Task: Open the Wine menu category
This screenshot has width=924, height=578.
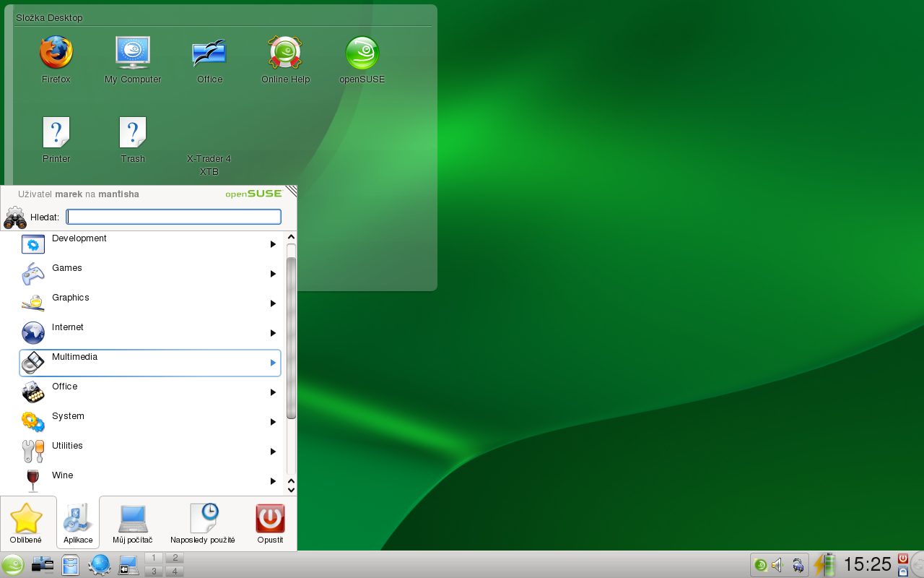Action: coord(150,481)
